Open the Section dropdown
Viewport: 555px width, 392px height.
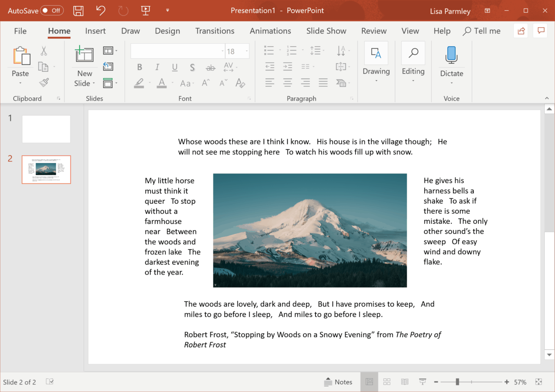pos(110,83)
